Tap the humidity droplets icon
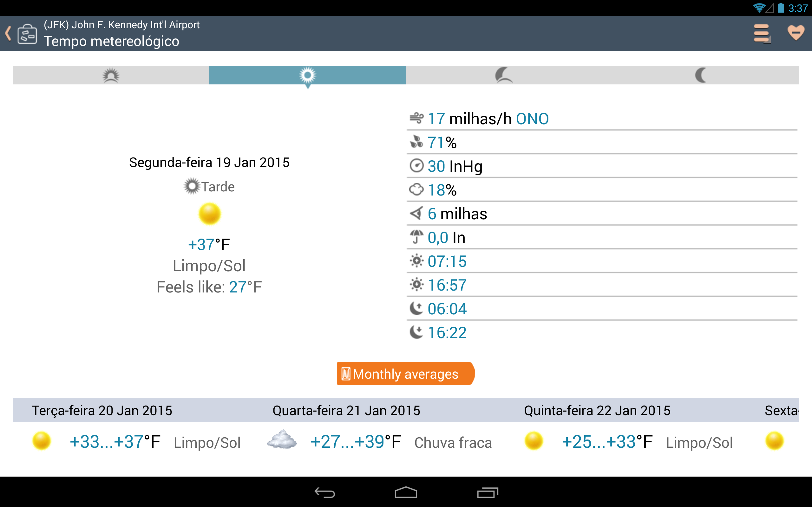 click(416, 142)
